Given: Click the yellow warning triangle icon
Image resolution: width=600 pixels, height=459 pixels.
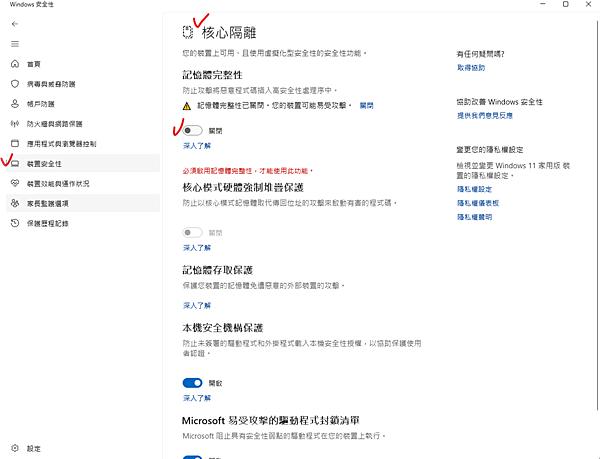Looking at the screenshot, I should (186, 106).
